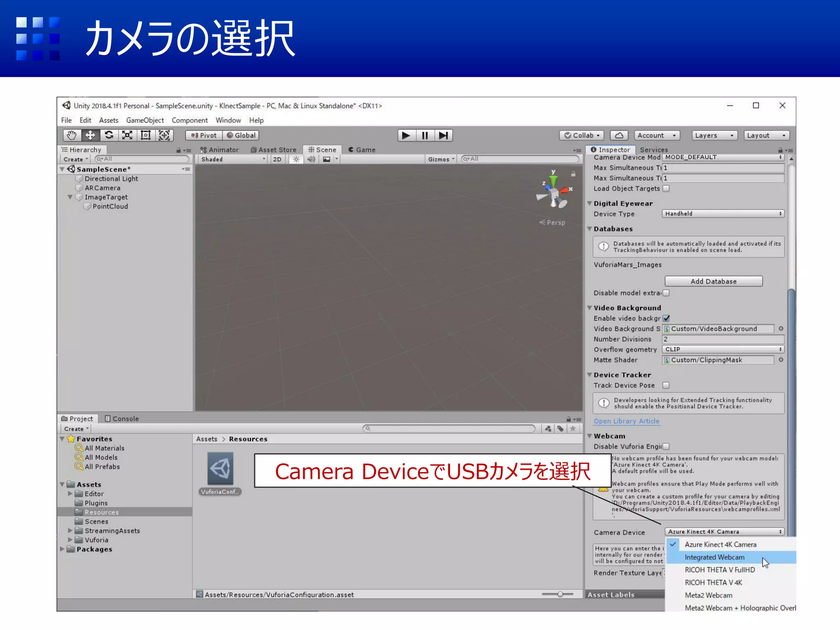Switch to the Game tab
This screenshot has width=840, height=630.
[362, 150]
